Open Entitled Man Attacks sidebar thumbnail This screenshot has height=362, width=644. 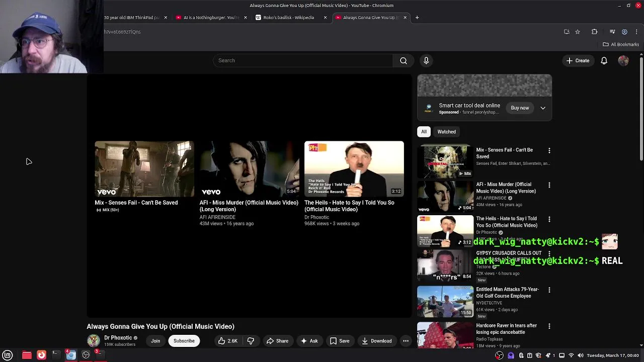pyautogui.click(x=445, y=302)
